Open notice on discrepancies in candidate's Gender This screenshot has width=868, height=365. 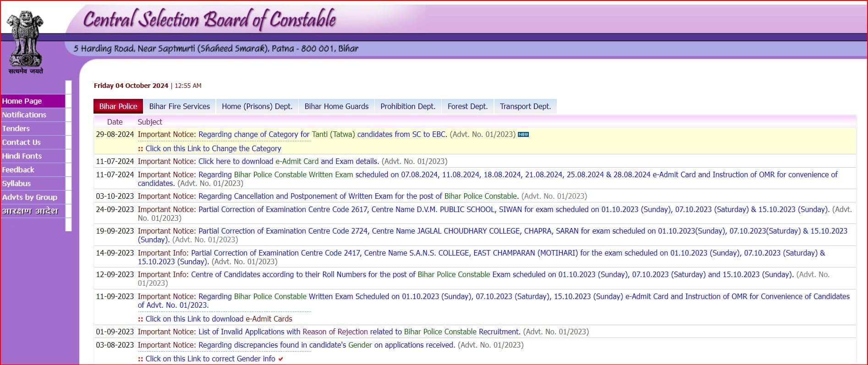click(x=327, y=345)
